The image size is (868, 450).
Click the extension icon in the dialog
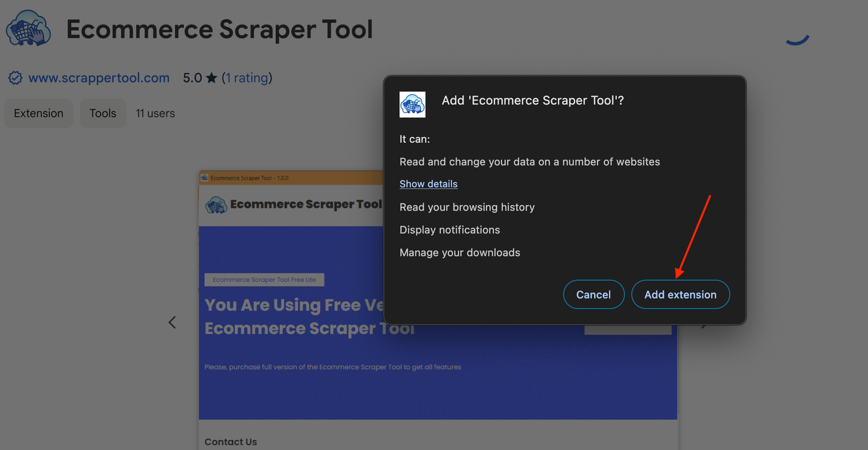[412, 104]
